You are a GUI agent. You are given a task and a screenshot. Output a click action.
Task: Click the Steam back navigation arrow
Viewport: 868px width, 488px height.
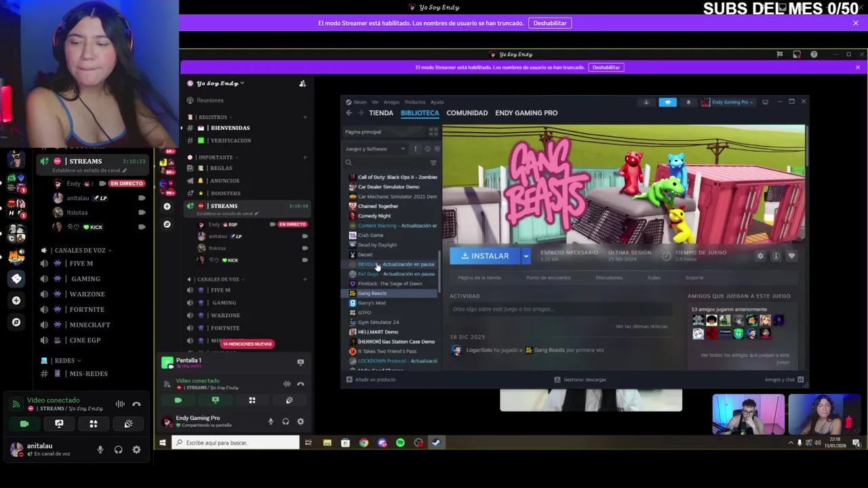click(349, 113)
